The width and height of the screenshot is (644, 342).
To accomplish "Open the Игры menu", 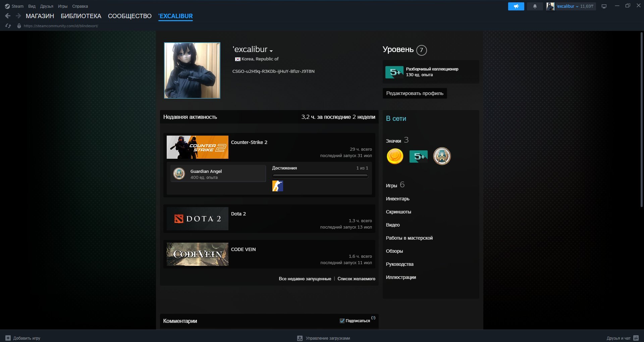I will click(63, 6).
